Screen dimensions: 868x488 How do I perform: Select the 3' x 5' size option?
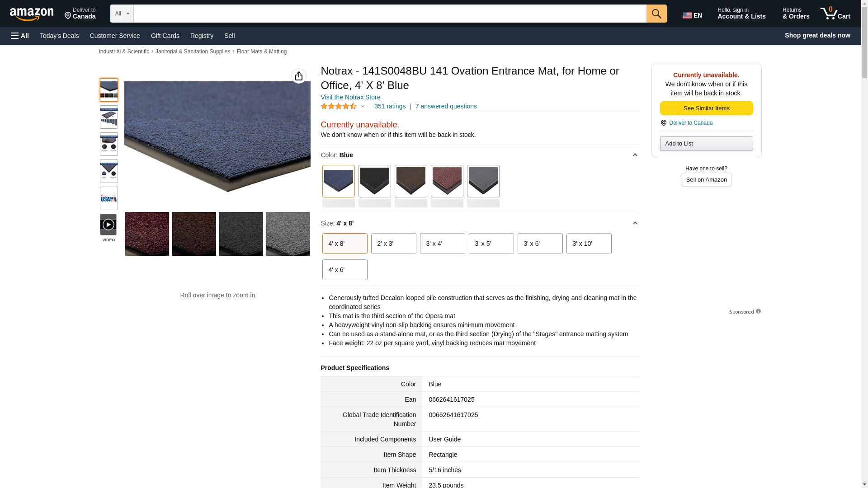pyautogui.click(x=491, y=244)
